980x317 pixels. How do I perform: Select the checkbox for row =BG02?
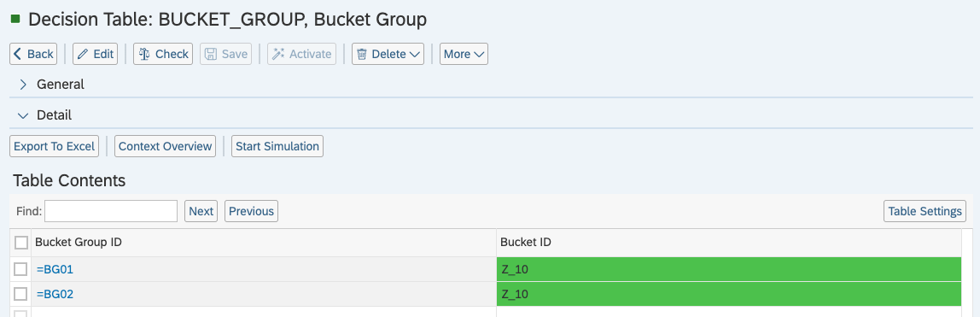pos(20,294)
